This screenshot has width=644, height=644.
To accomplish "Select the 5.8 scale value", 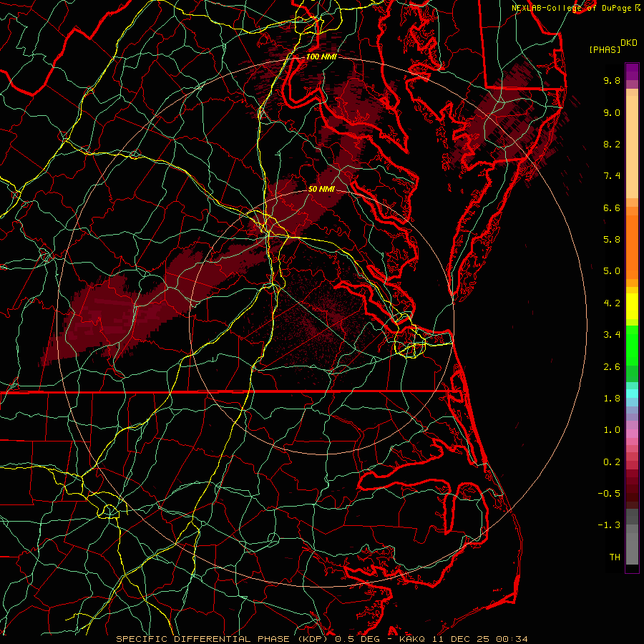I will click(612, 240).
